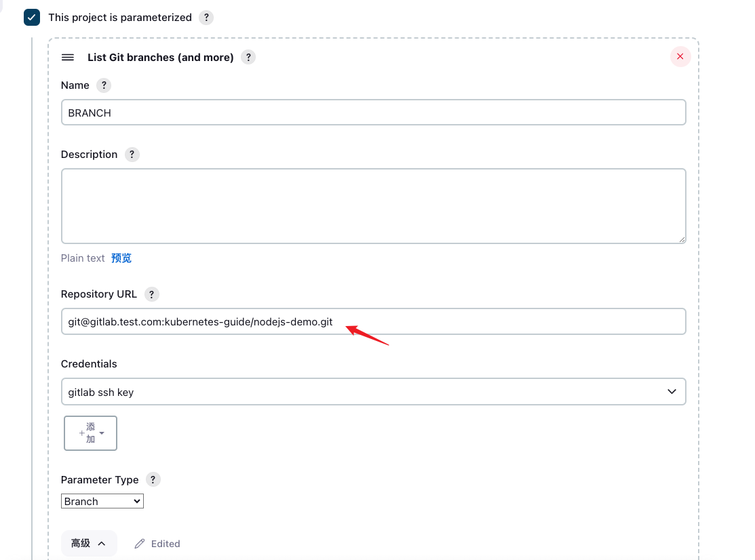Uncheck 'This project is parameterized' checkbox
This screenshot has height=560, width=755.
32,18
